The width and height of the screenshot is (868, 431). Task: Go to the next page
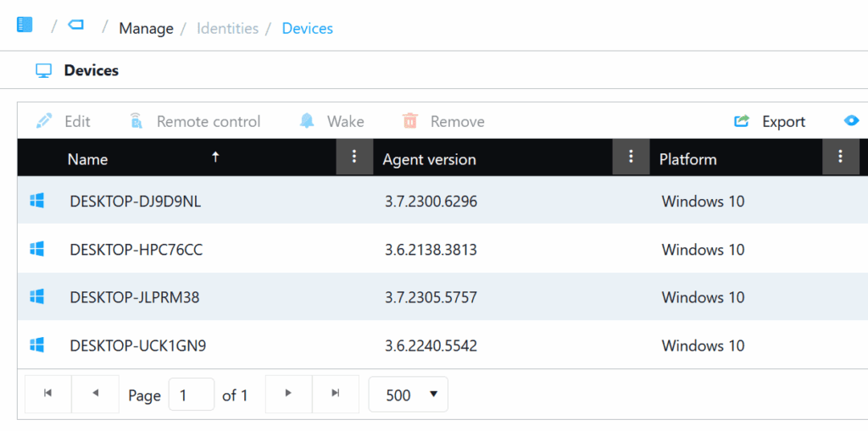click(x=288, y=394)
